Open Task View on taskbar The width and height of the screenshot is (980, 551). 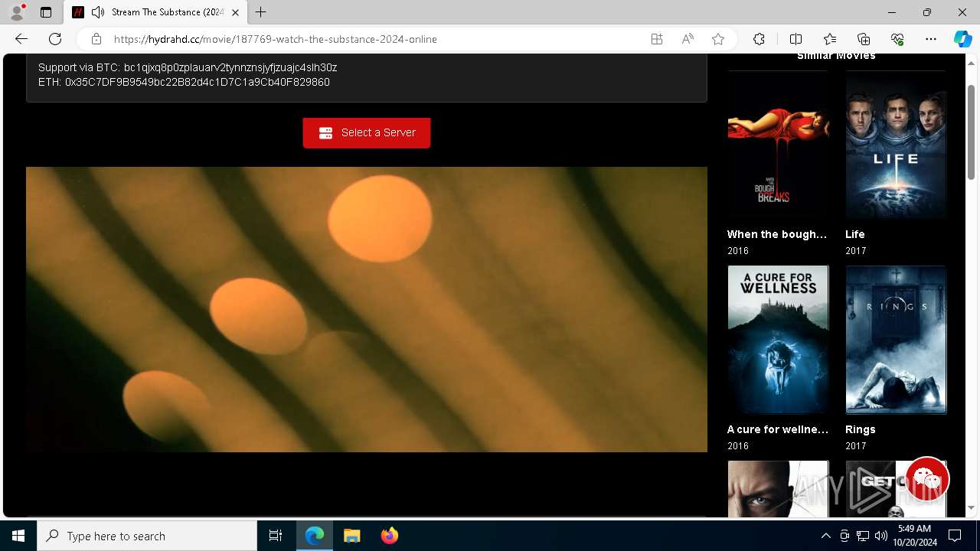(276, 536)
